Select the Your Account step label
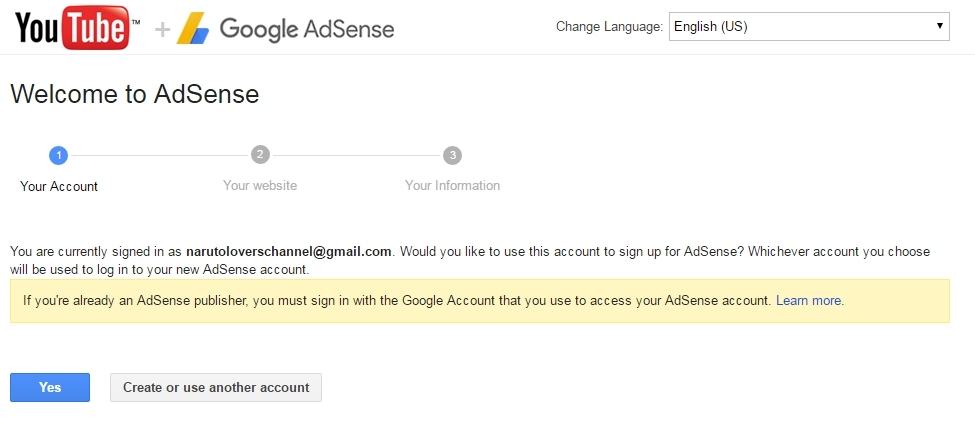 [x=59, y=186]
